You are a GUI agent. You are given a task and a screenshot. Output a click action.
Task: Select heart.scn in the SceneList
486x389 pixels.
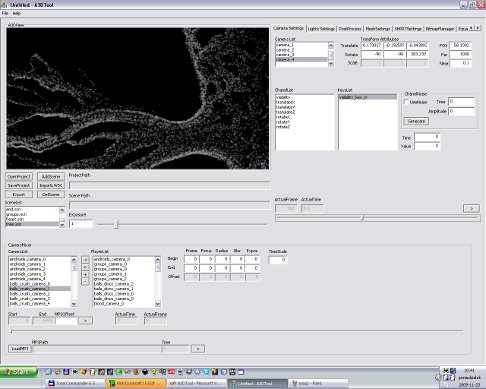15,219
